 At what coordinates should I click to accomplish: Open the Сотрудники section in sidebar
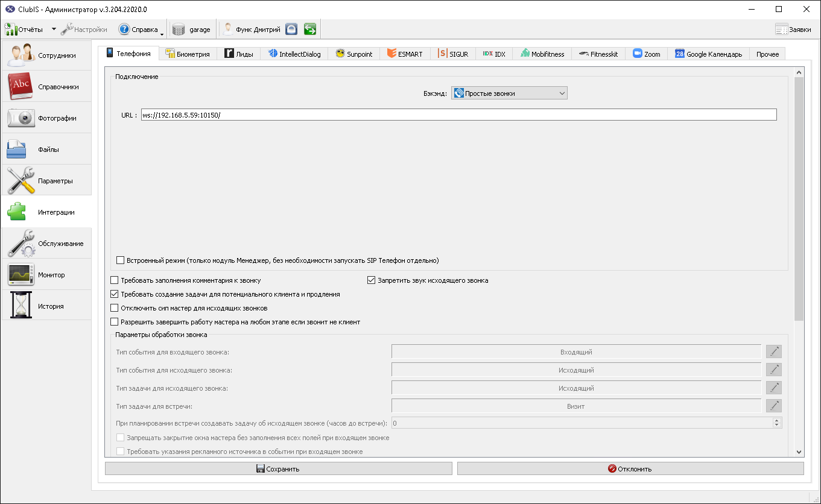click(x=46, y=55)
